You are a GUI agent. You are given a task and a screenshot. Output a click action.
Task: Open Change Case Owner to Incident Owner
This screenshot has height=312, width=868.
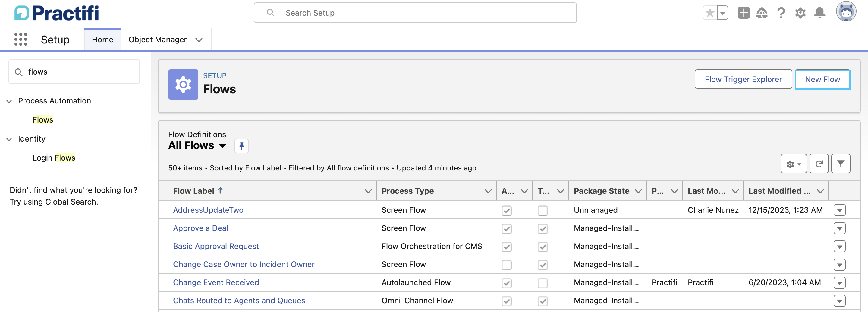coord(244,264)
